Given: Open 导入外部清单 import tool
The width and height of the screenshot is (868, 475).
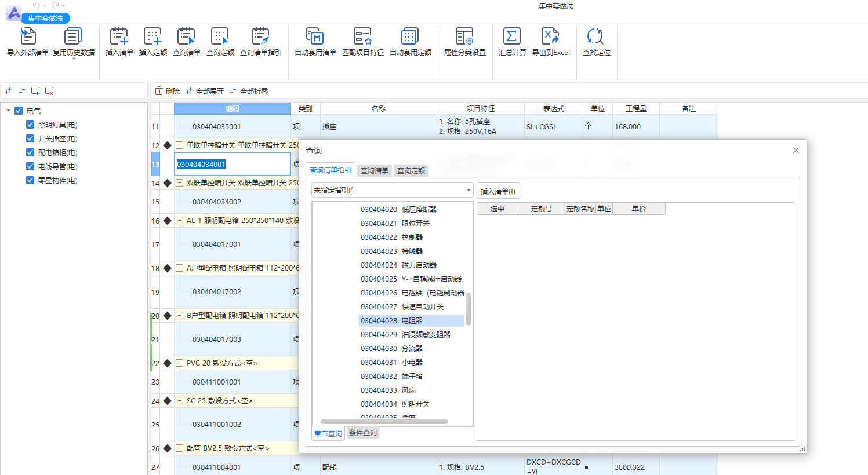Looking at the screenshot, I should (x=27, y=42).
